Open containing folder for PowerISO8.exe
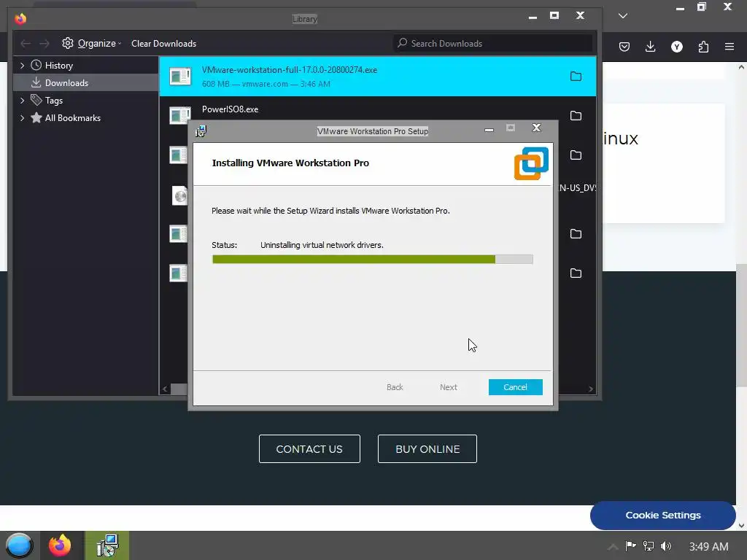 (576, 116)
